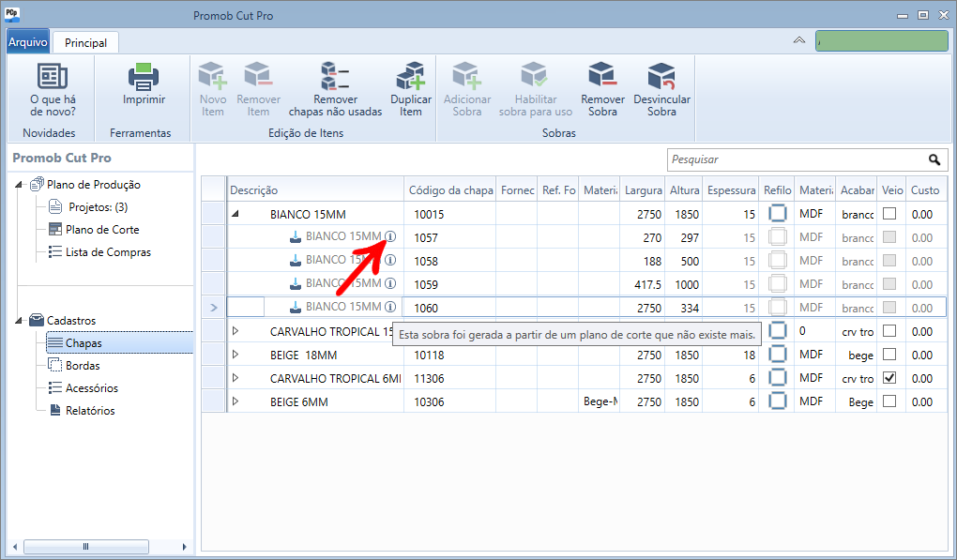This screenshot has width=957, height=560.
Task: Click Veio checkbox on row 1058
Action: click(x=889, y=261)
